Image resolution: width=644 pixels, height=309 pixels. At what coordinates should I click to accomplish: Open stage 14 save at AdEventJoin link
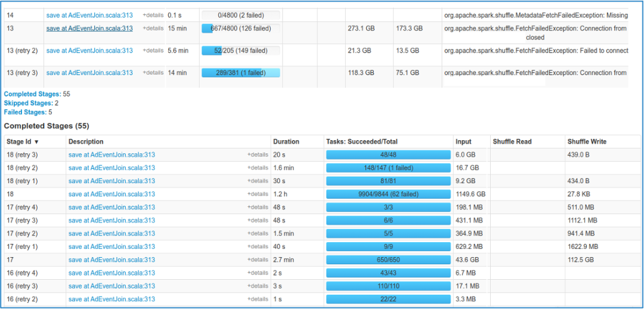click(89, 15)
